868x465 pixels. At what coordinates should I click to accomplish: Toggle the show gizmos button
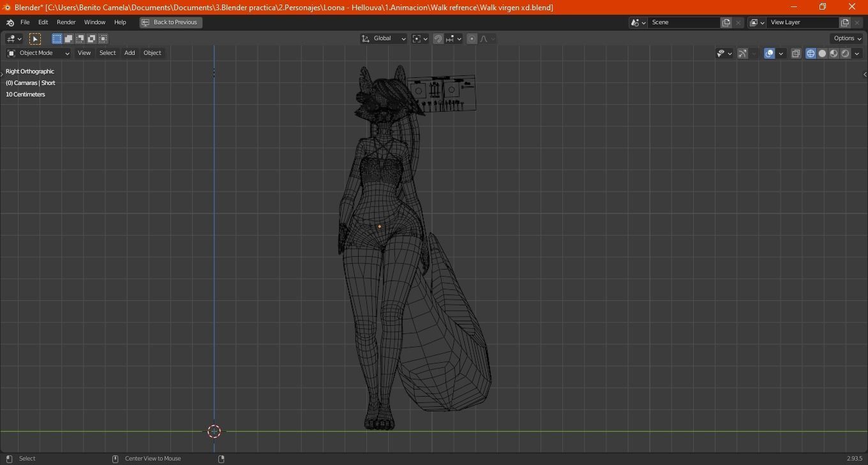coord(743,54)
